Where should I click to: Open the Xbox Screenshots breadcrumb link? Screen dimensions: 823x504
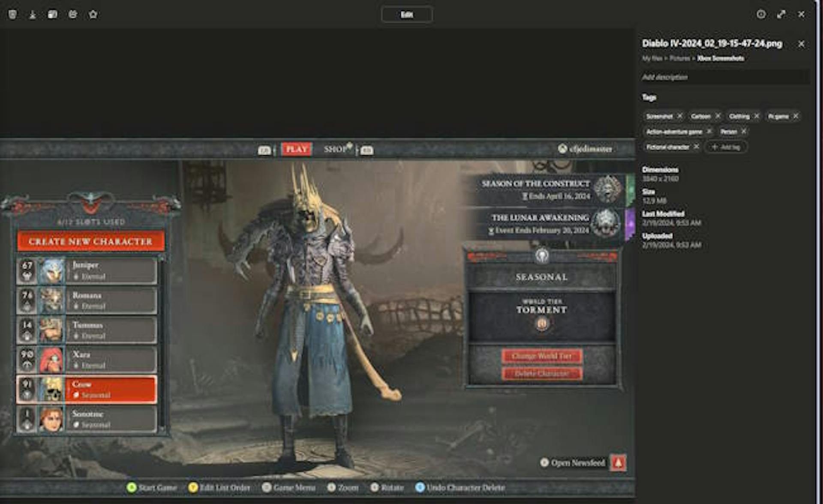tap(721, 58)
